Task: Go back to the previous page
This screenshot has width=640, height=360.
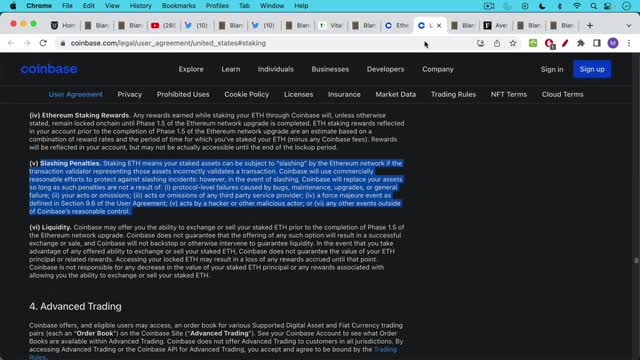Action: pos(11,43)
